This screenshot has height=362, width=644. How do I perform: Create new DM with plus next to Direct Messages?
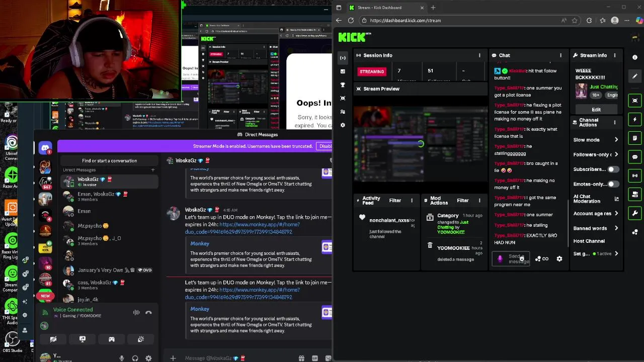[x=153, y=170]
